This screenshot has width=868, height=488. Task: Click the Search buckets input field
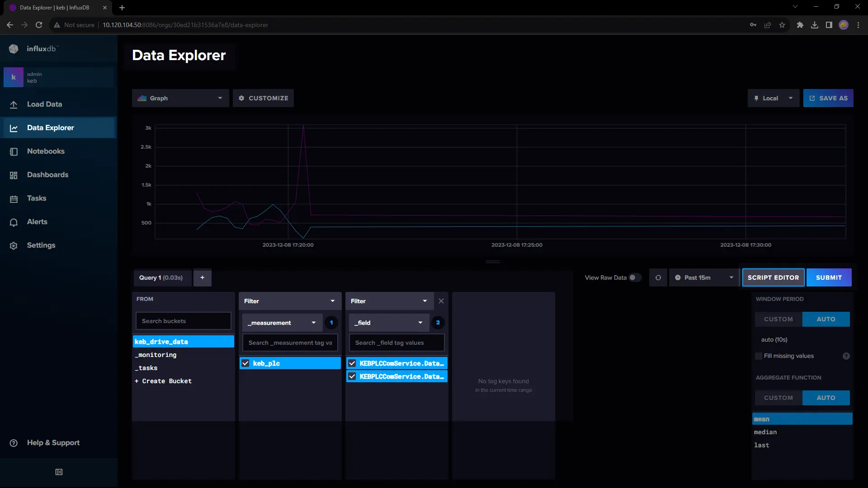[183, 321]
